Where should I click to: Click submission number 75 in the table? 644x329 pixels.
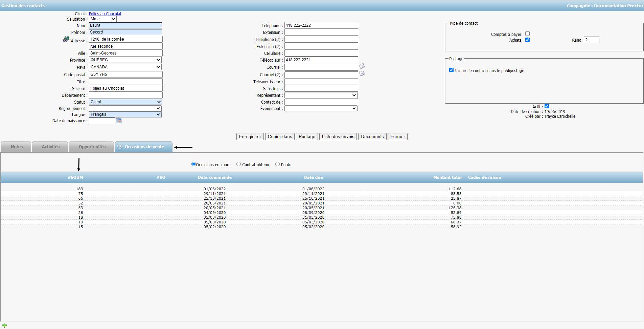click(x=80, y=194)
